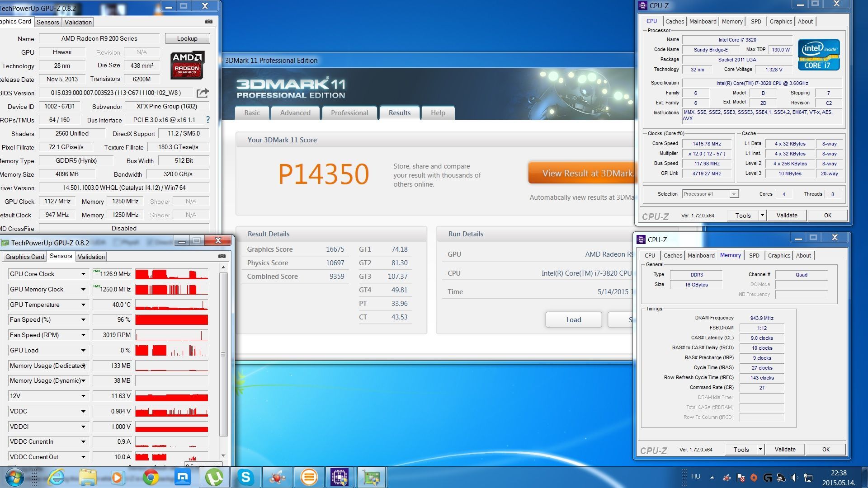The width and height of the screenshot is (868, 488).
Task: Expand the GPU Core Clock sensor dropdown
Action: click(83, 274)
